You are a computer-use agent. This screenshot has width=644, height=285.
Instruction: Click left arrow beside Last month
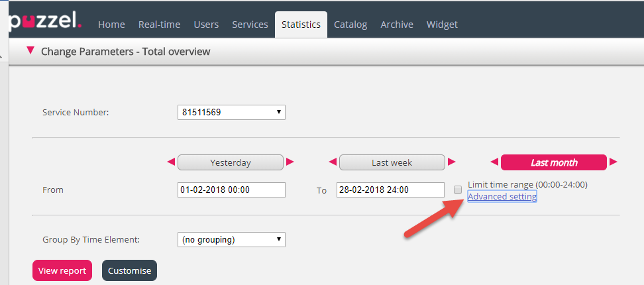coord(494,162)
